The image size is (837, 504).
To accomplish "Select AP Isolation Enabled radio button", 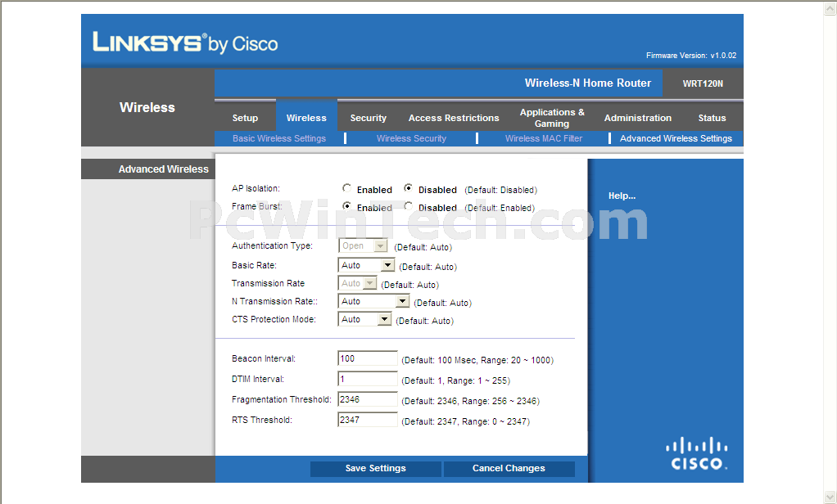I will tap(347, 187).
